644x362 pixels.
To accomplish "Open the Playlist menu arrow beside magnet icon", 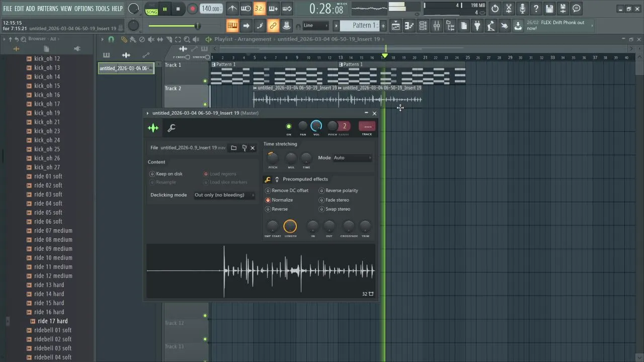I will [x=103, y=39].
